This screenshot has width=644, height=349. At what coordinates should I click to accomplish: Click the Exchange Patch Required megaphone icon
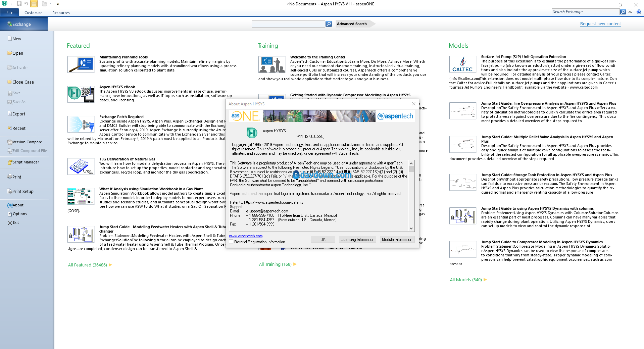(81, 124)
